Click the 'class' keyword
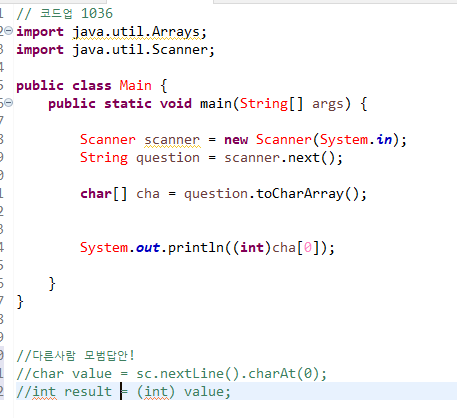The width and height of the screenshot is (457, 418). point(92,86)
